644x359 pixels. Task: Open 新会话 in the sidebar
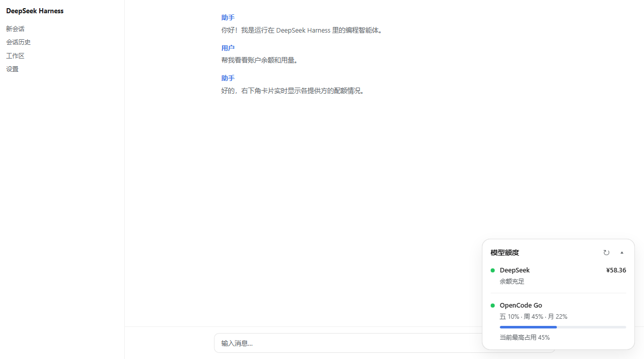[x=15, y=29]
